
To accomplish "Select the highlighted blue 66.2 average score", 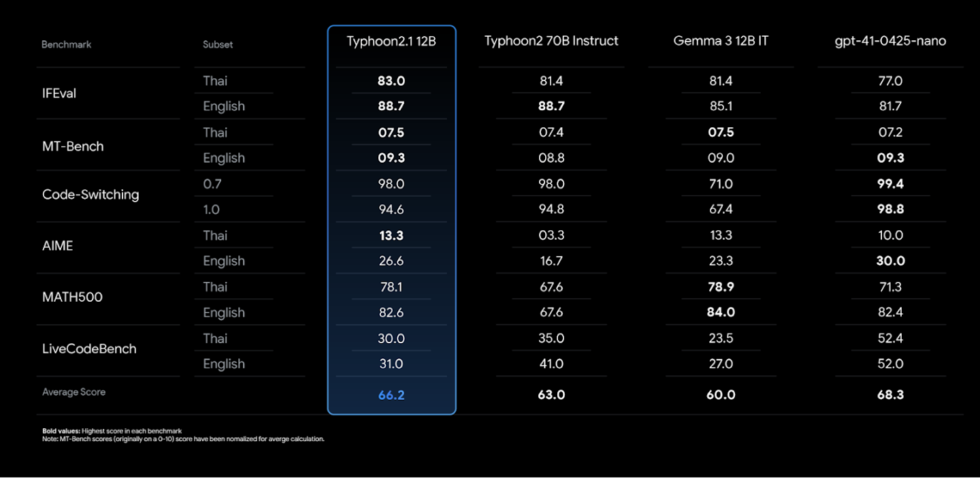I will [391, 395].
